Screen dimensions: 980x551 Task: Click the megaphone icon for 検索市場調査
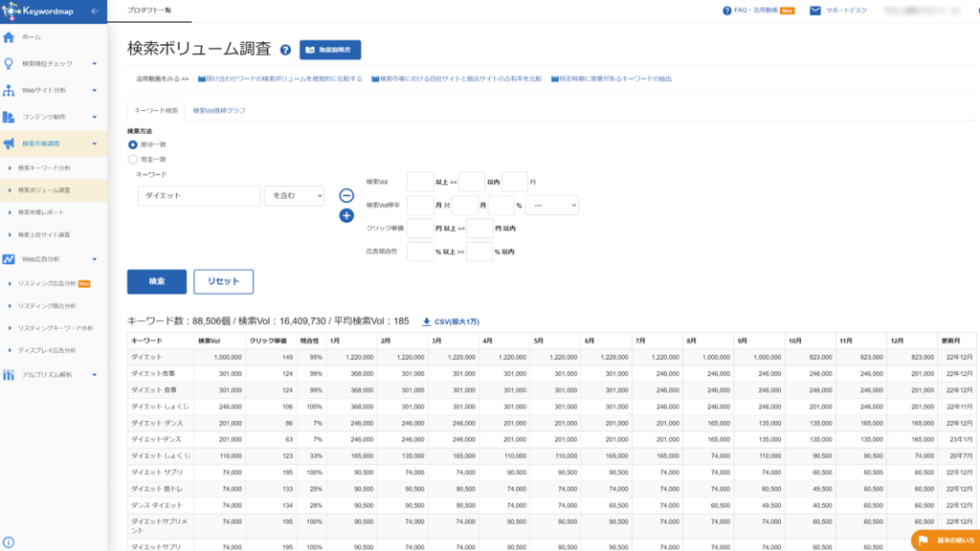pos(9,143)
